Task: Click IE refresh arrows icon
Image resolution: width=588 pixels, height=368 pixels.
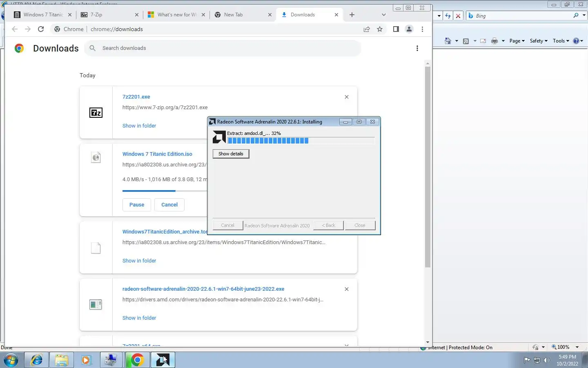Action: click(448, 16)
